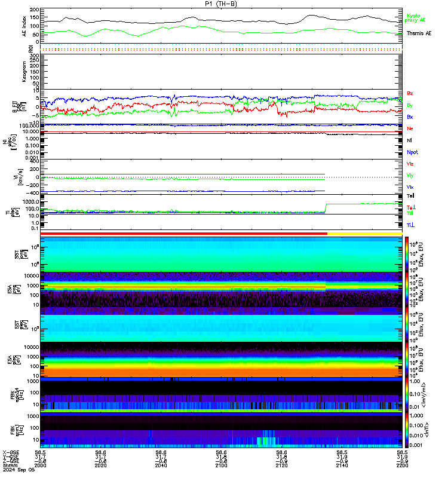448x478 pixels.
Task: Click the Keogram axis label
Action: point(24,72)
